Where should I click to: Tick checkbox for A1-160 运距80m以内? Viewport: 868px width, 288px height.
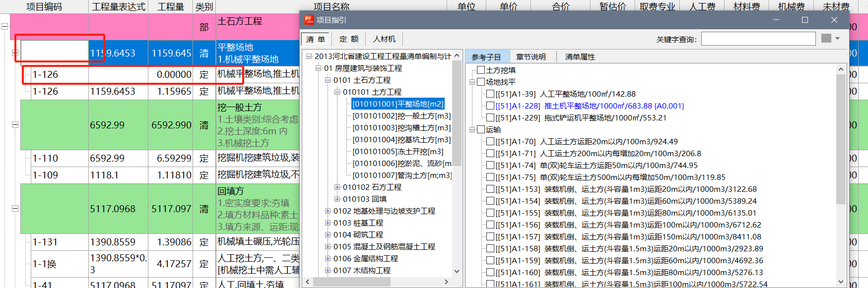490,272
